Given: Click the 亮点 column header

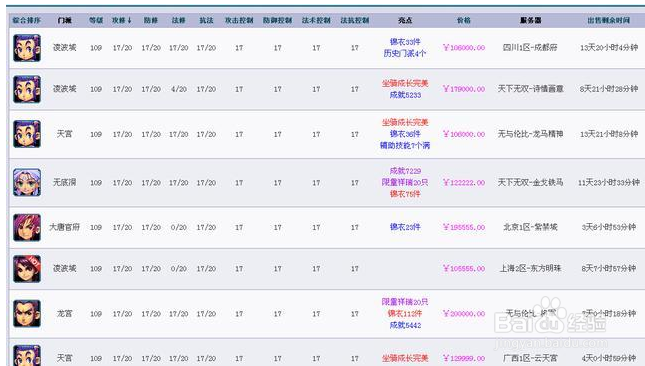Looking at the screenshot, I should point(405,20).
